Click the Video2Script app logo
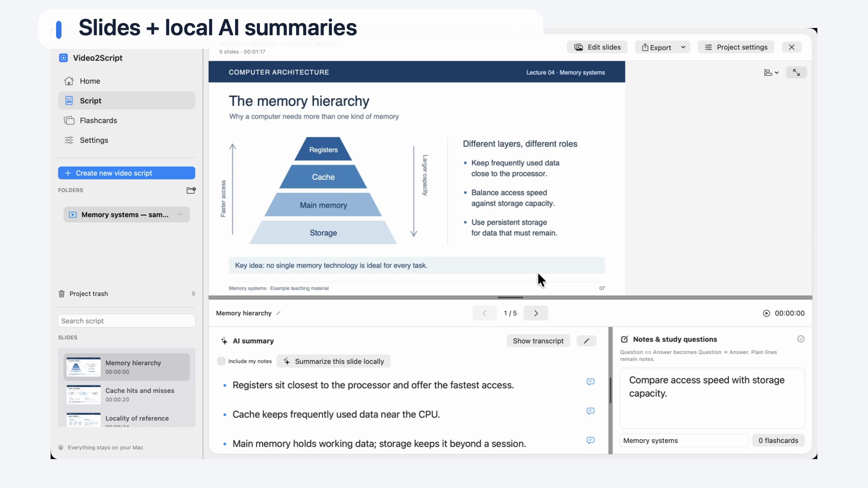Screen dimensions: 868x488 64,58
